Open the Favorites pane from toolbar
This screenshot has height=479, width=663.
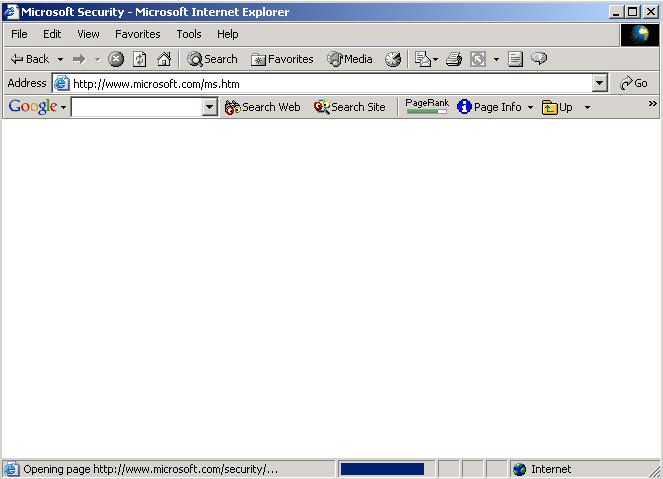point(282,59)
